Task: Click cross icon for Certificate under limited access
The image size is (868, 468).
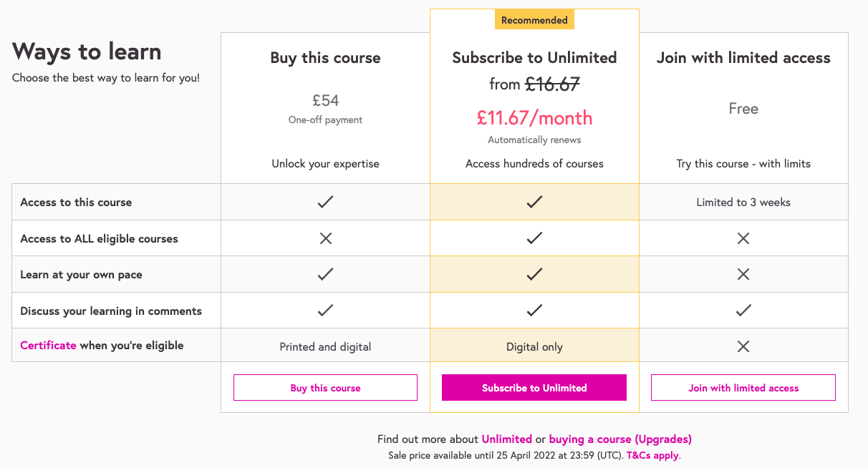Action: tap(743, 346)
